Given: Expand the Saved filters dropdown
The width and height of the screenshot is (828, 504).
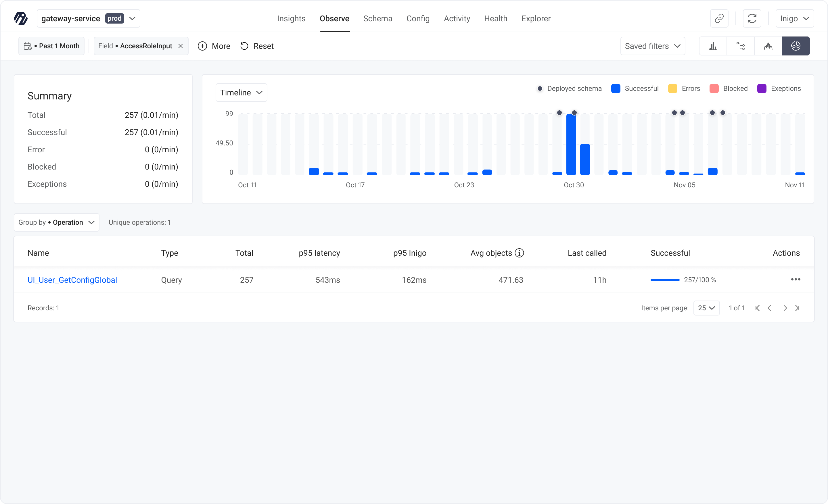Looking at the screenshot, I should click(x=653, y=46).
